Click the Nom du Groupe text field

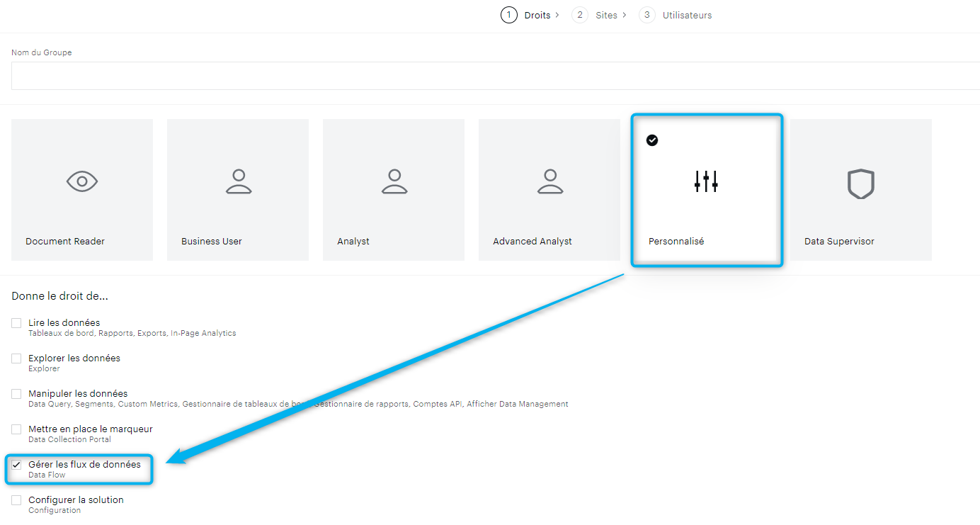(496, 76)
